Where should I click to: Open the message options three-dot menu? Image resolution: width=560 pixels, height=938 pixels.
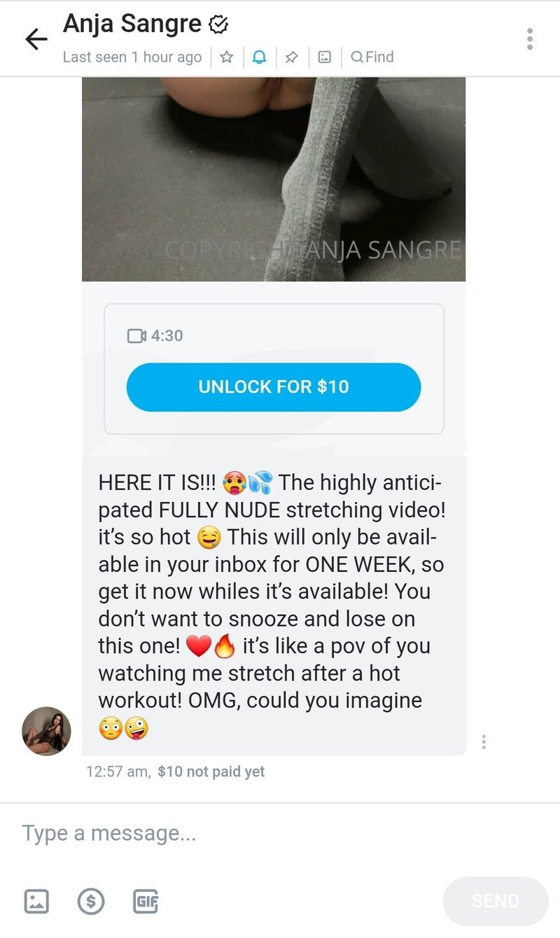coord(484,742)
